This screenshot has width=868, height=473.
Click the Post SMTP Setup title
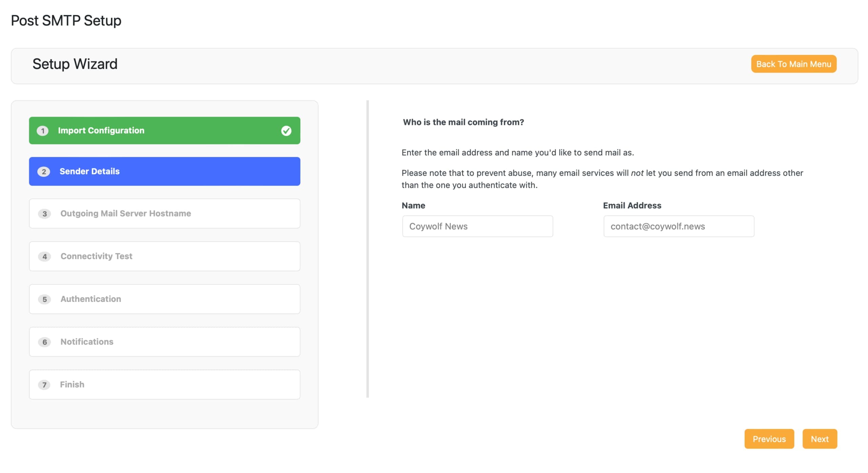(x=66, y=20)
